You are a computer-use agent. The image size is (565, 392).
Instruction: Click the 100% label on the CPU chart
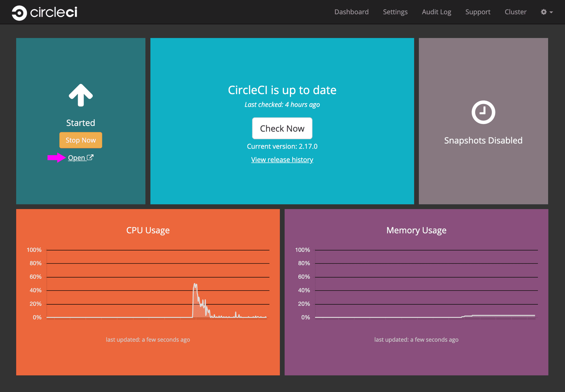point(34,250)
